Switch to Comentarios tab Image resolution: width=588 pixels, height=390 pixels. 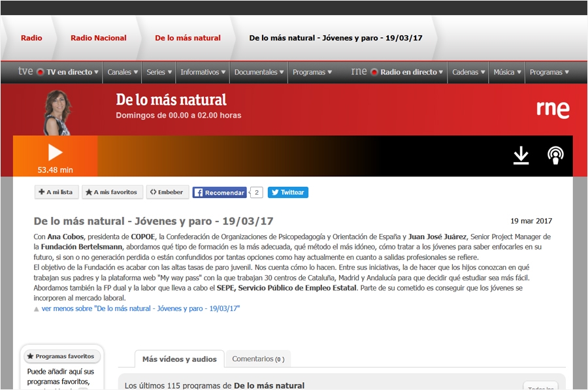(258, 359)
